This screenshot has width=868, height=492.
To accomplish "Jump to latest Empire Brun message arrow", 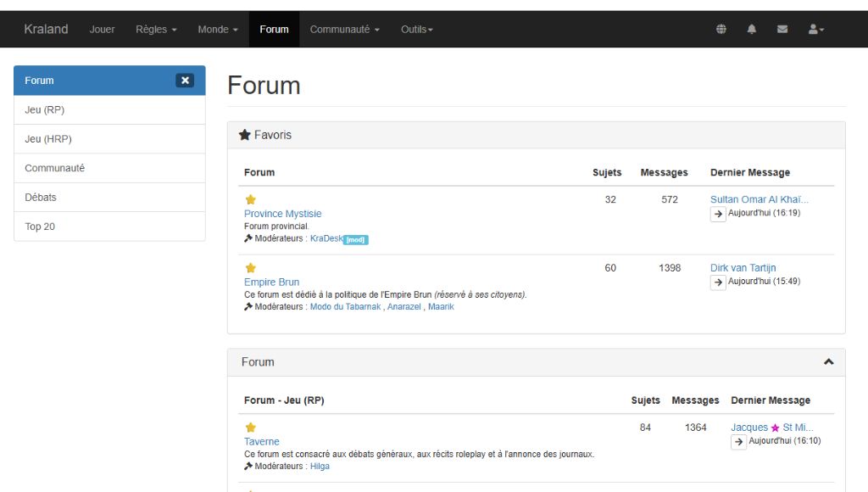I will click(718, 282).
